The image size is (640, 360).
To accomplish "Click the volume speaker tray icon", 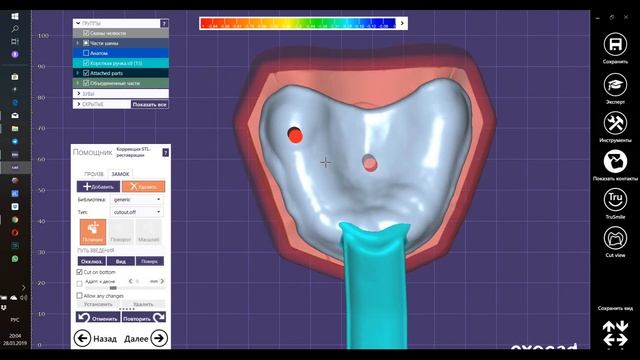I will 24,298.
